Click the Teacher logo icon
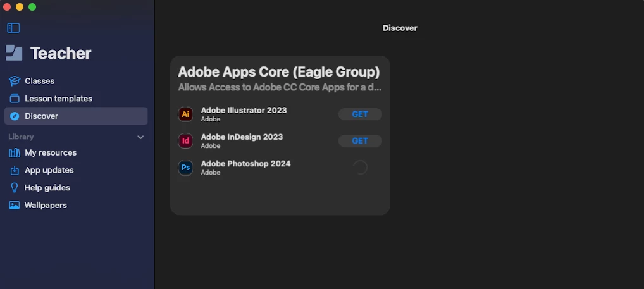The image size is (644, 289). [14, 53]
